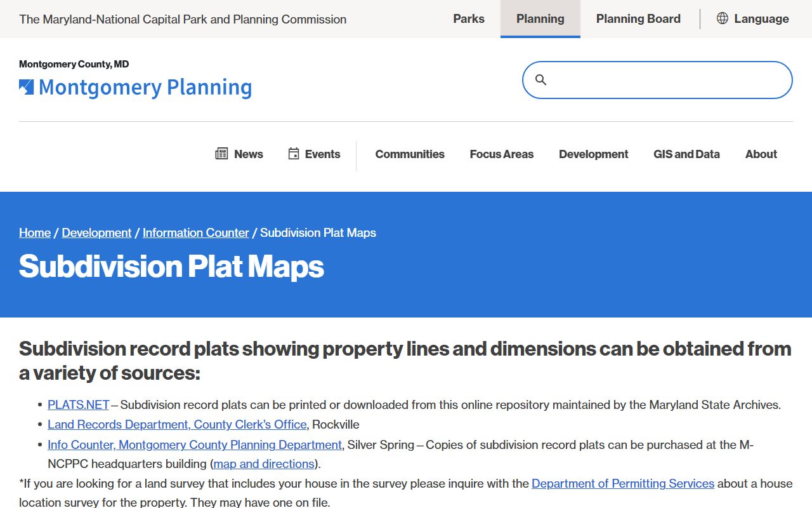Open the Communities menu
This screenshot has width=812, height=508.
coord(410,154)
